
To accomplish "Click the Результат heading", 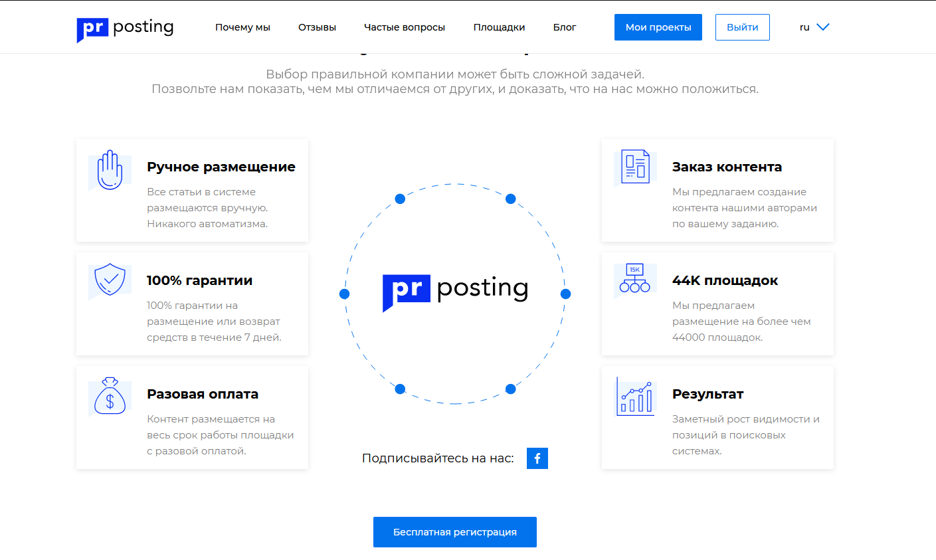I will [x=707, y=394].
